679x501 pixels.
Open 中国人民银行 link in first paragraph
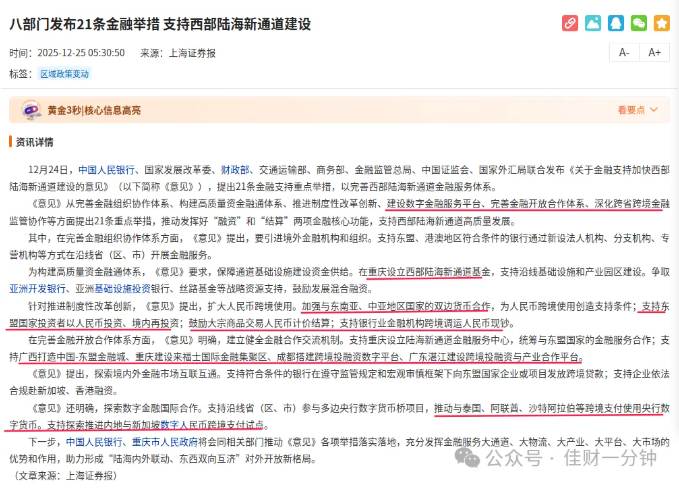(x=107, y=170)
